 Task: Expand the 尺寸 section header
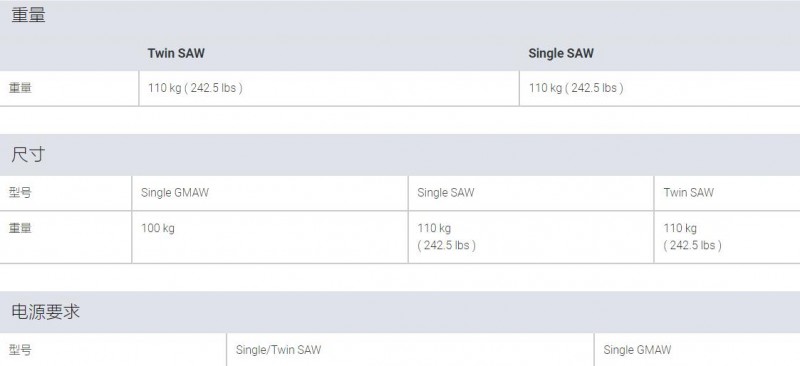pyautogui.click(x=400, y=154)
